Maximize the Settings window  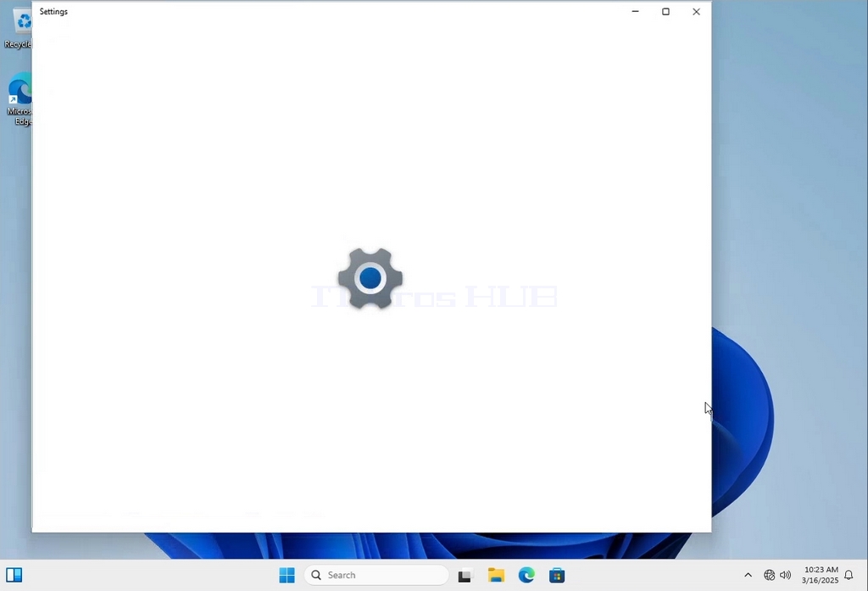(666, 11)
